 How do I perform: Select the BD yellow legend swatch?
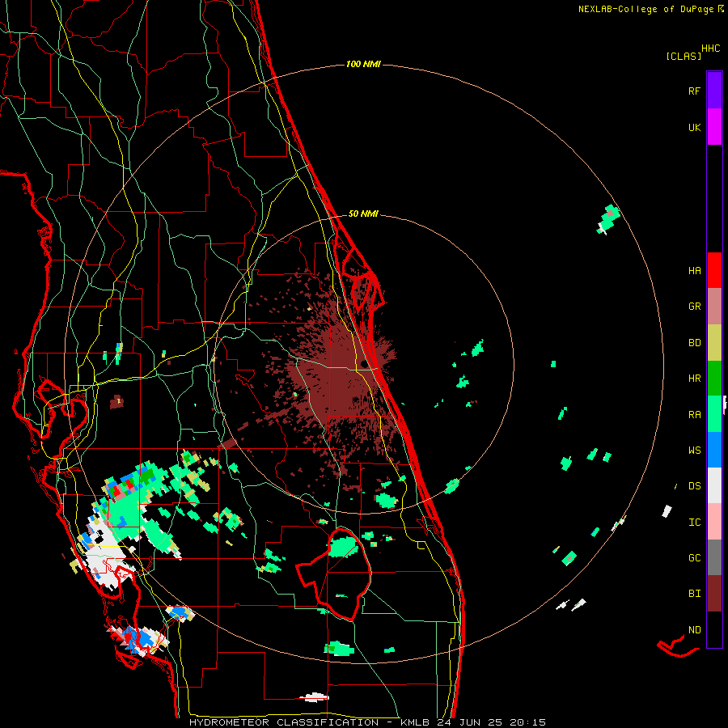[x=714, y=343]
